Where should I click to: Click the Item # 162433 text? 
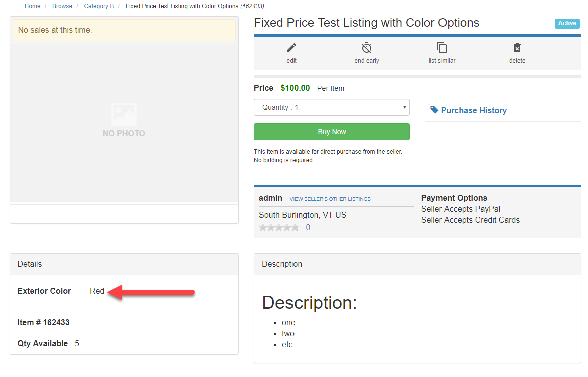[44, 323]
